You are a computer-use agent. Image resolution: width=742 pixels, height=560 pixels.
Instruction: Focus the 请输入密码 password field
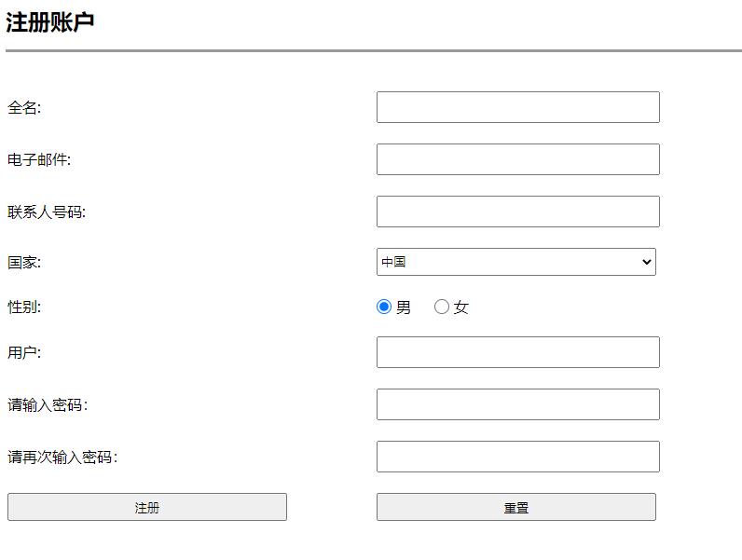(517, 404)
